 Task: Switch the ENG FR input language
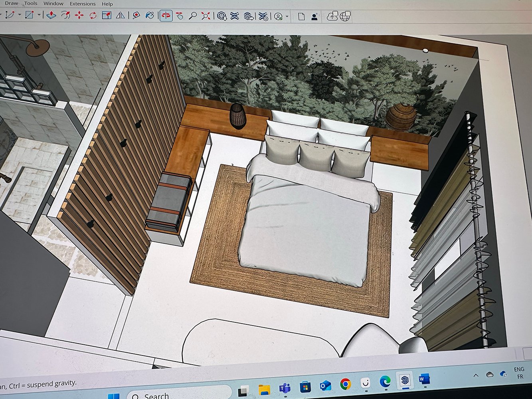[x=519, y=373]
